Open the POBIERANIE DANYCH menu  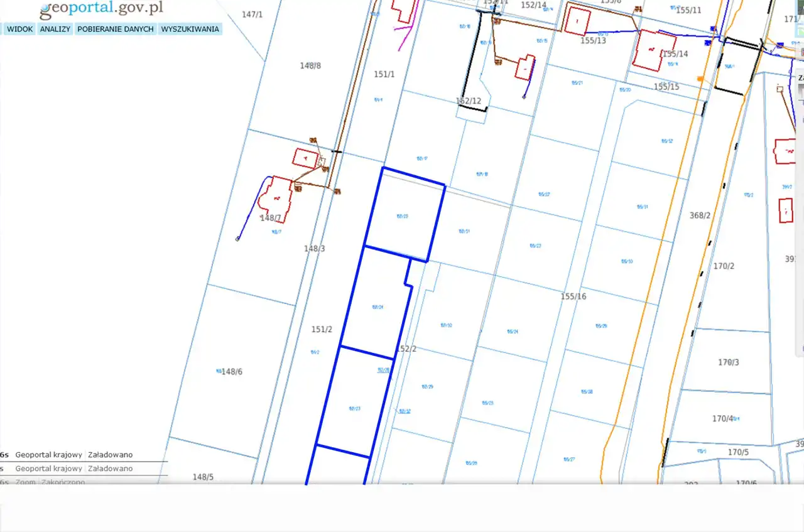coord(116,29)
